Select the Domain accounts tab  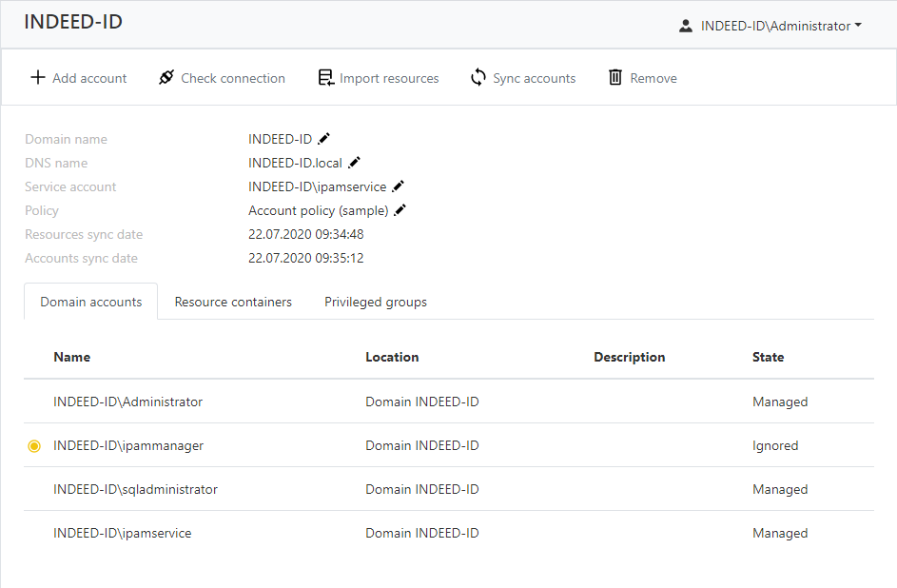tap(91, 302)
